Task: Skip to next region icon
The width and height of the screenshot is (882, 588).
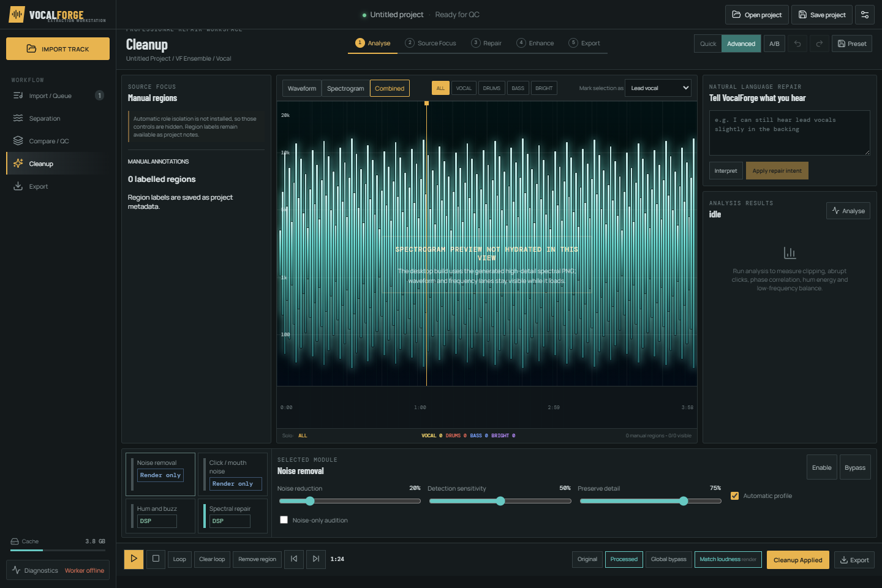Action: tap(315, 559)
